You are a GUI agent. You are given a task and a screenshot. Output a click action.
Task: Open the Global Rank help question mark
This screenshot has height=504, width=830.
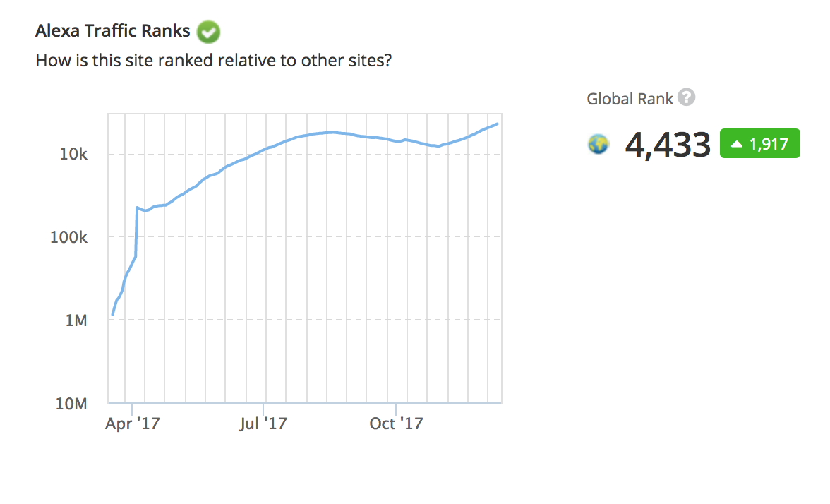(686, 97)
